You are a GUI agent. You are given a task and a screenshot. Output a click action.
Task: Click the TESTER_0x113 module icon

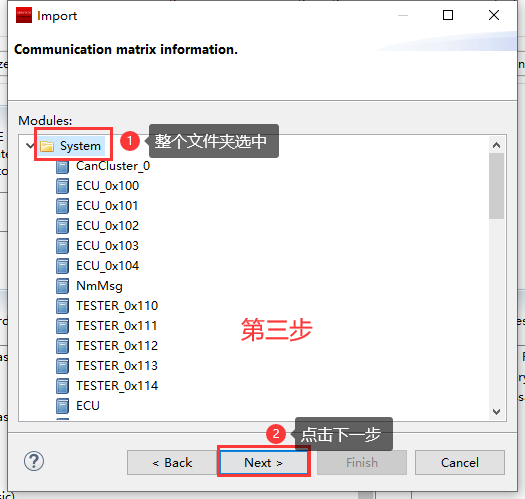click(63, 366)
